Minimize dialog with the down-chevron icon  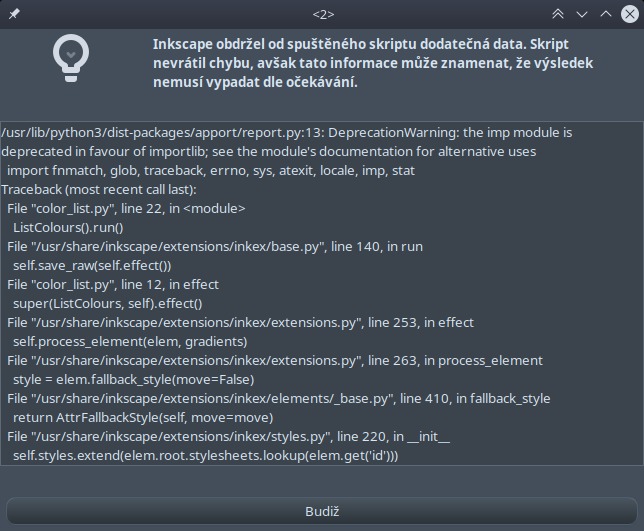[582, 14]
